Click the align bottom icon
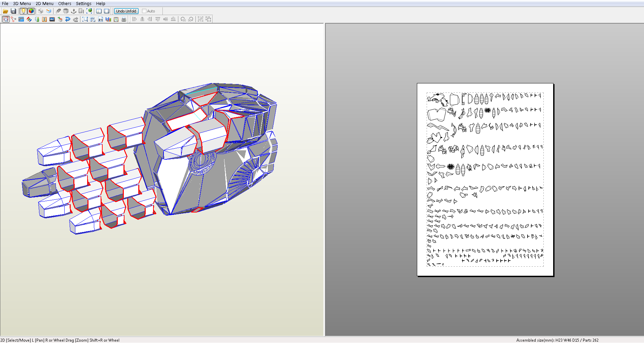Screen dimensions: 644x343 point(173,19)
